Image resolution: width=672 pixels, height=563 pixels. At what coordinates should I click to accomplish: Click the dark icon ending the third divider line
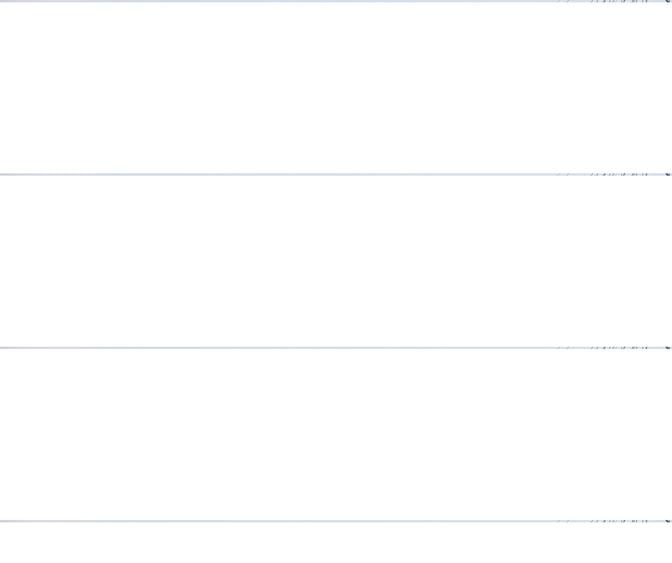[x=668, y=348]
